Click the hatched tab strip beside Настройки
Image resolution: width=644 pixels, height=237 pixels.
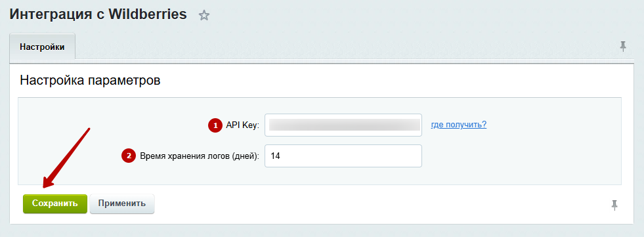[345, 49]
